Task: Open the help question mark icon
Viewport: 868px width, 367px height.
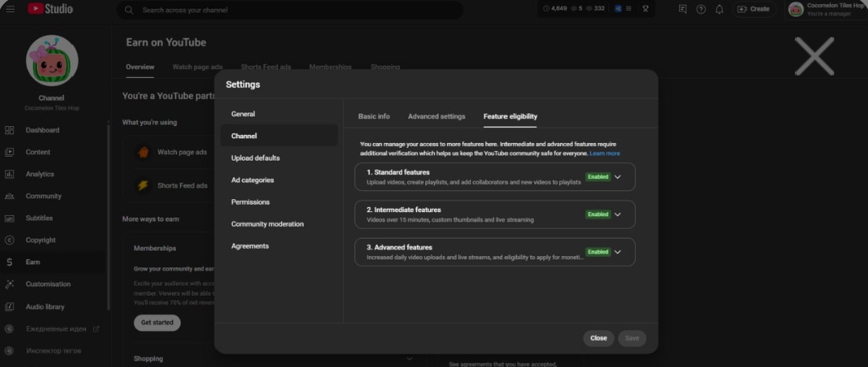Action: [701, 10]
